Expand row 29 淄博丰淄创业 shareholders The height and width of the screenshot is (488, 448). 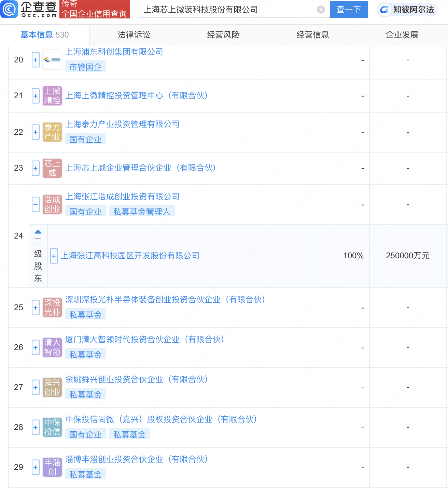coord(36,467)
